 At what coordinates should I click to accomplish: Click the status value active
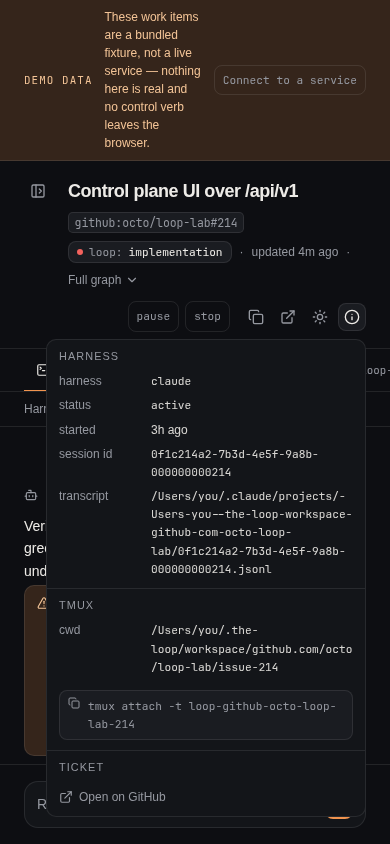coord(171,405)
